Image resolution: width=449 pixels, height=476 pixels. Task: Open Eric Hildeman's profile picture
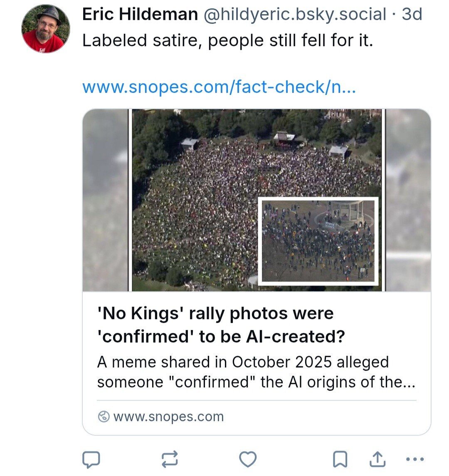(x=46, y=29)
